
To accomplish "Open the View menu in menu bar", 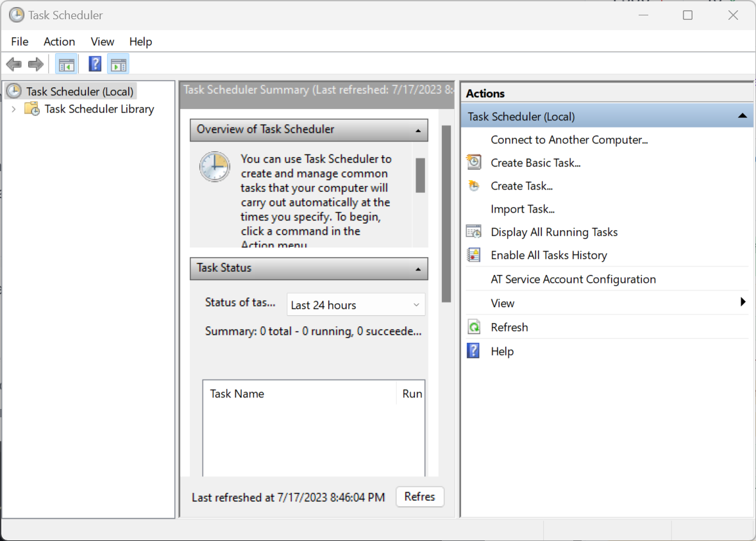I will pos(102,42).
